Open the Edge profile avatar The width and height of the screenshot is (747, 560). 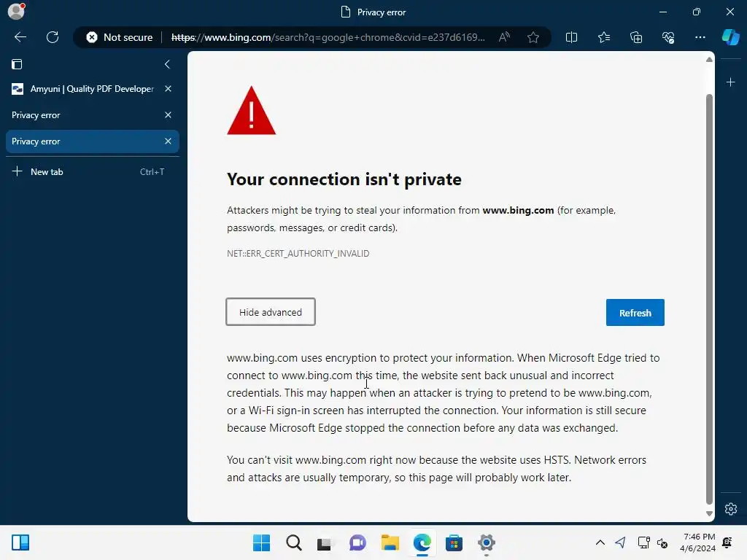coord(16,11)
